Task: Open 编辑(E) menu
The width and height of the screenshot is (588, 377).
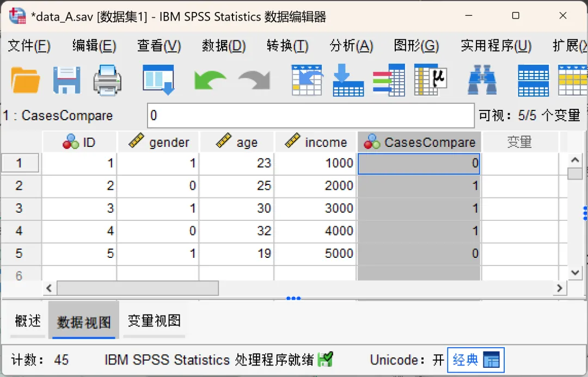Action: coord(94,46)
